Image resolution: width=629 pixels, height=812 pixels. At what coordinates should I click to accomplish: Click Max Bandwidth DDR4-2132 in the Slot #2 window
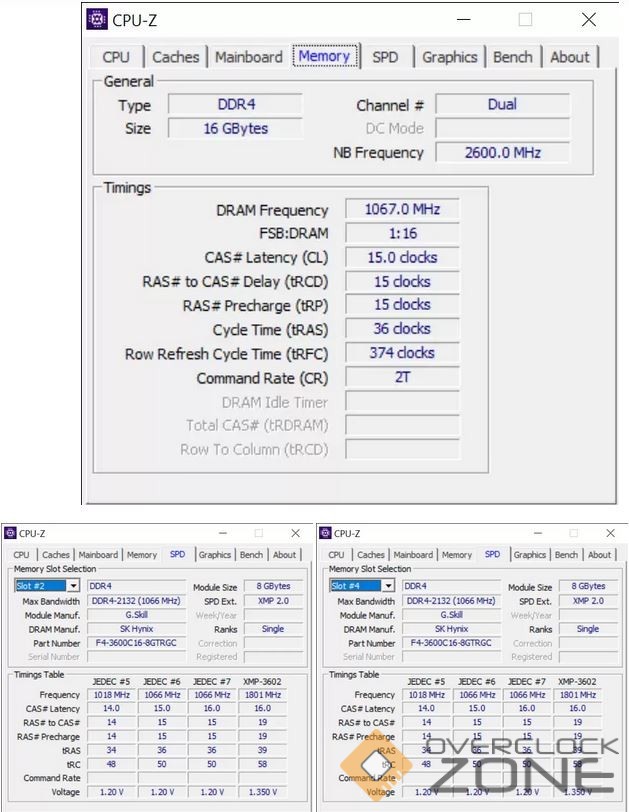(x=136, y=601)
